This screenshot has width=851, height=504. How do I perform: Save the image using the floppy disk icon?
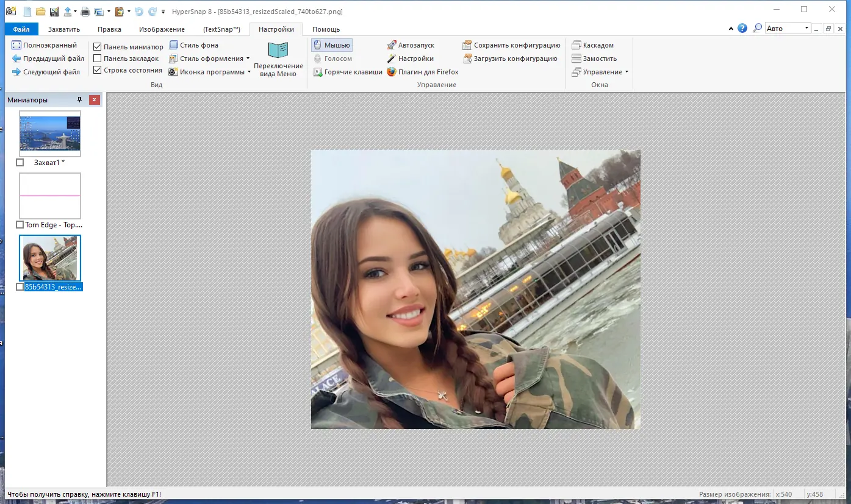click(54, 11)
